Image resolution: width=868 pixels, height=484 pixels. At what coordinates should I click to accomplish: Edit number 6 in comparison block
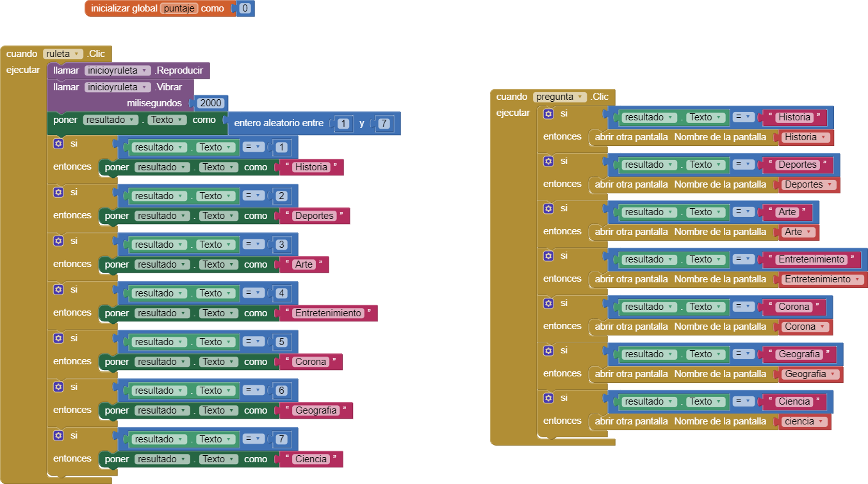[x=281, y=391]
